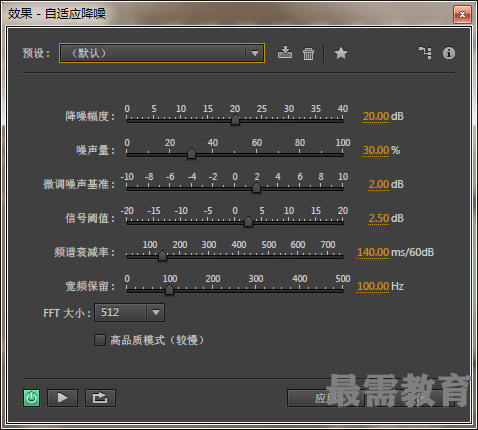Delete the selected preset with trash icon
The image size is (478, 430).
click(308, 53)
